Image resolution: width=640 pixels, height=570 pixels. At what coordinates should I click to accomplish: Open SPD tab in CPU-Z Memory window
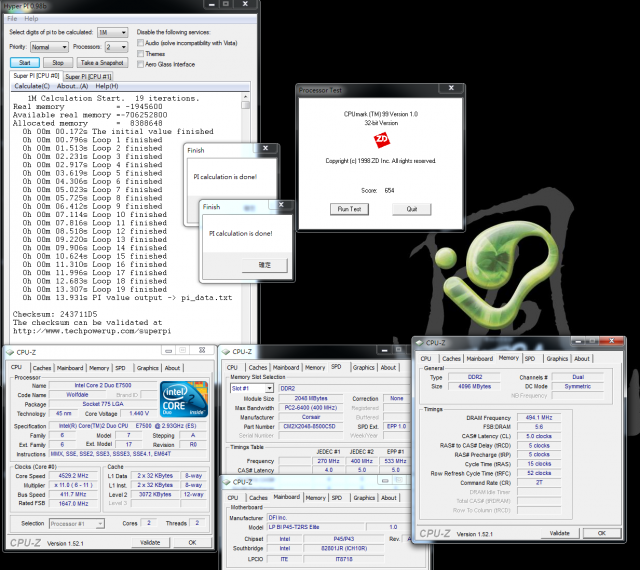(530, 358)
